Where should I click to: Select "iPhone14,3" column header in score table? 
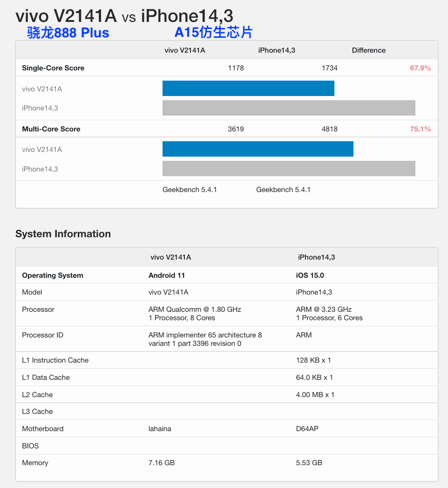tap(277, 50)
